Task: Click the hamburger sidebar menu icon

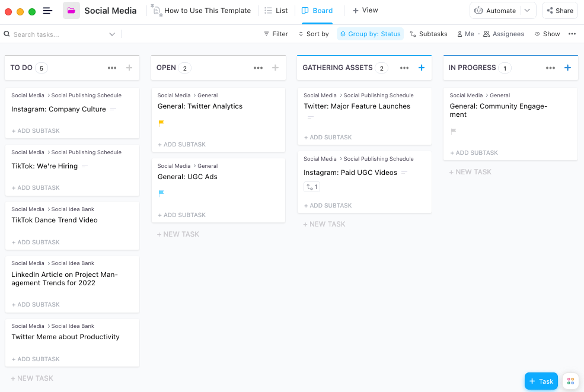Action: [x=48, y=11]
